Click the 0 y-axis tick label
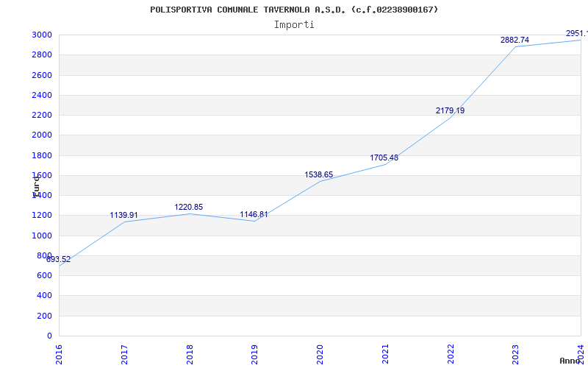The image size is (588, 368). (x=49, y=336)
